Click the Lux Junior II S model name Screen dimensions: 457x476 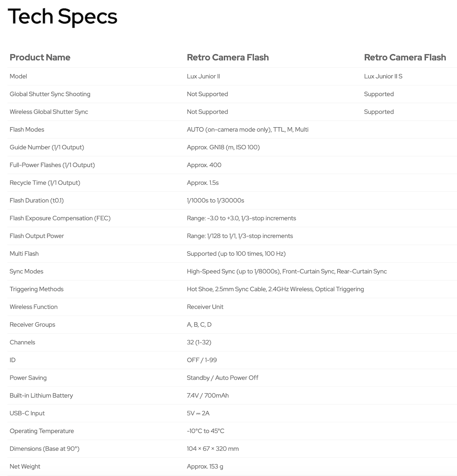pos(383,76)
